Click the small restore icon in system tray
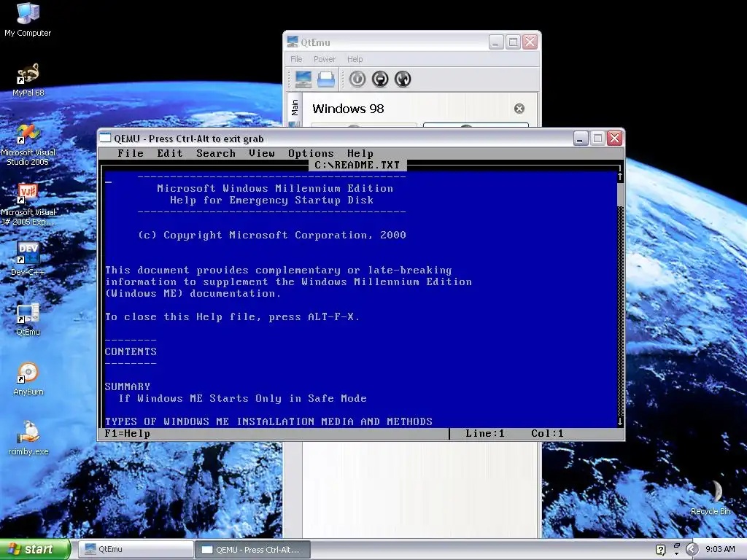Image resolution: width=747 pixels, height=560 pixels. (x=676, y=545)
